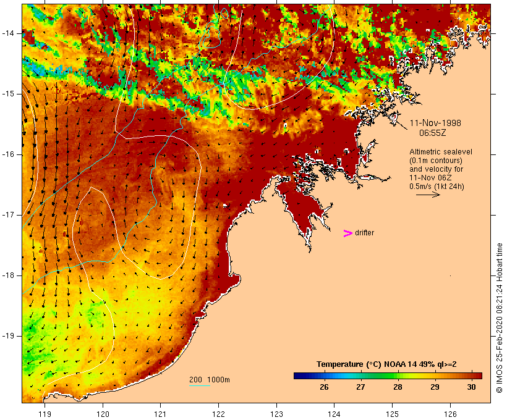
Task: Click the colorbar value 28
Action: [398, 387]
